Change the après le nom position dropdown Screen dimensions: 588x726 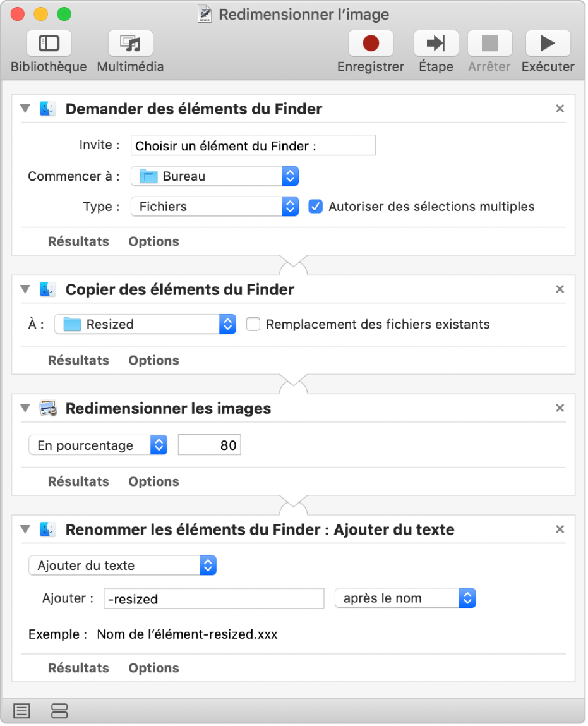coord(405,598)
